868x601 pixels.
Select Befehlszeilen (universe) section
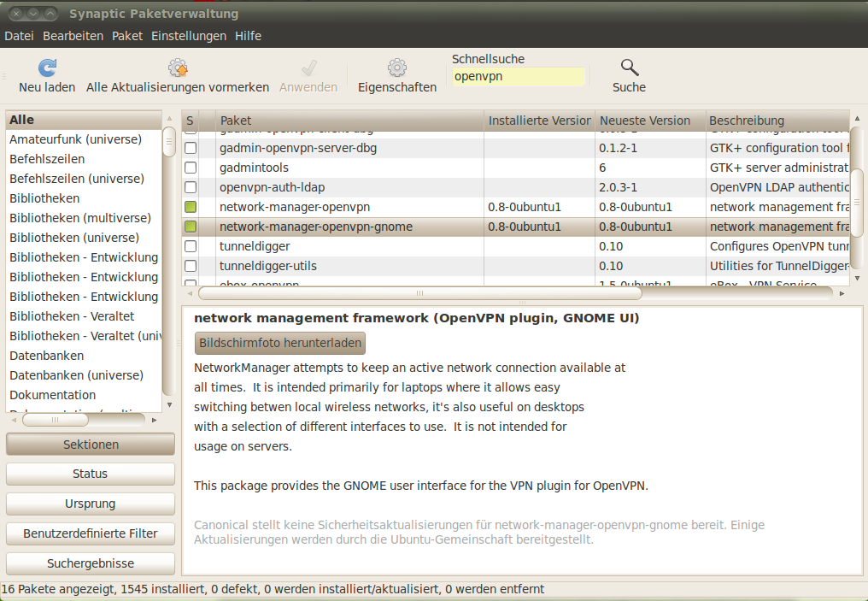[84, 179]
